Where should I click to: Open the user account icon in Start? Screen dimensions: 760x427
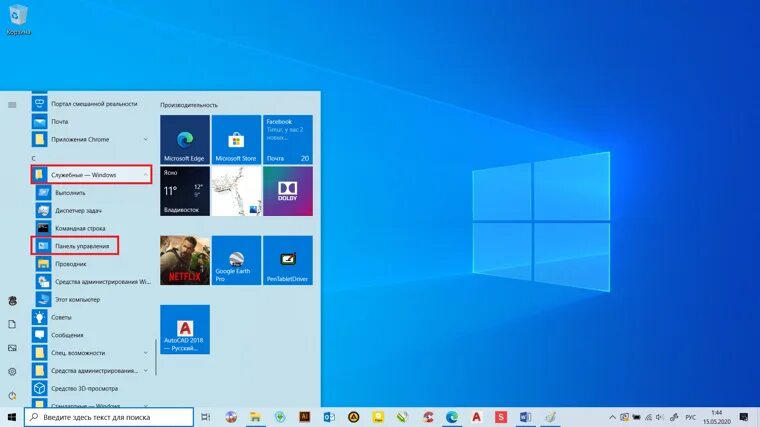pyautogui.click(x=12, y=301)
